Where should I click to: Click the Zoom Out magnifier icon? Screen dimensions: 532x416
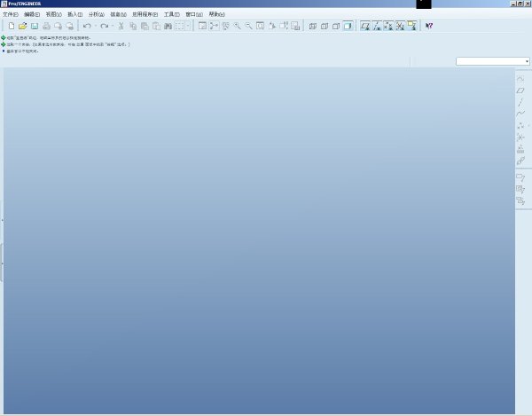[x=248, y=26]
